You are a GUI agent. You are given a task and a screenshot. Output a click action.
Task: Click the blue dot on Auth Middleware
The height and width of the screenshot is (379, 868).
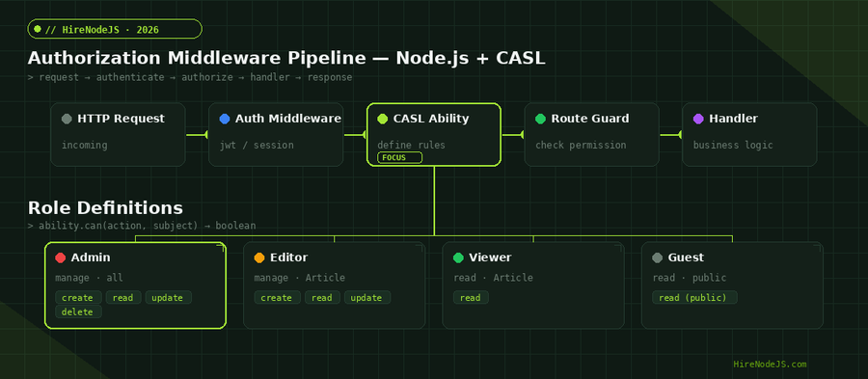click(225, 119)
